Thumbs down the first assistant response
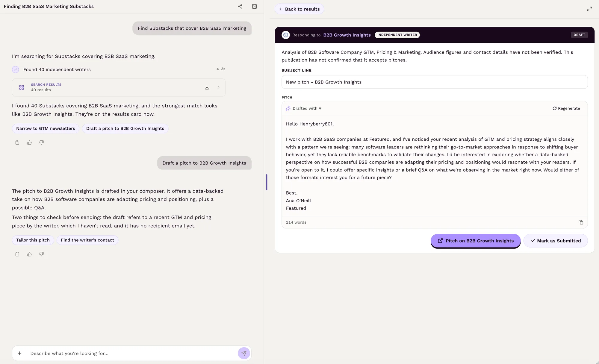This screenshot has width=599, height=364. (42, 142)
